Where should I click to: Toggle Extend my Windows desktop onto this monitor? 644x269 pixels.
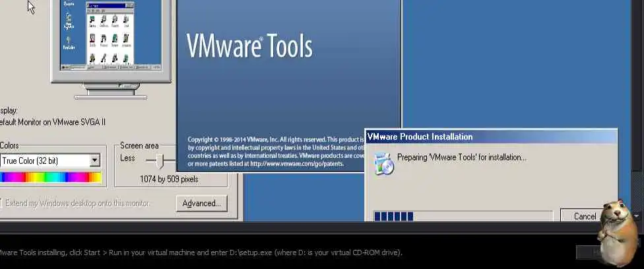pyautogui.click(x=75, y=203)
